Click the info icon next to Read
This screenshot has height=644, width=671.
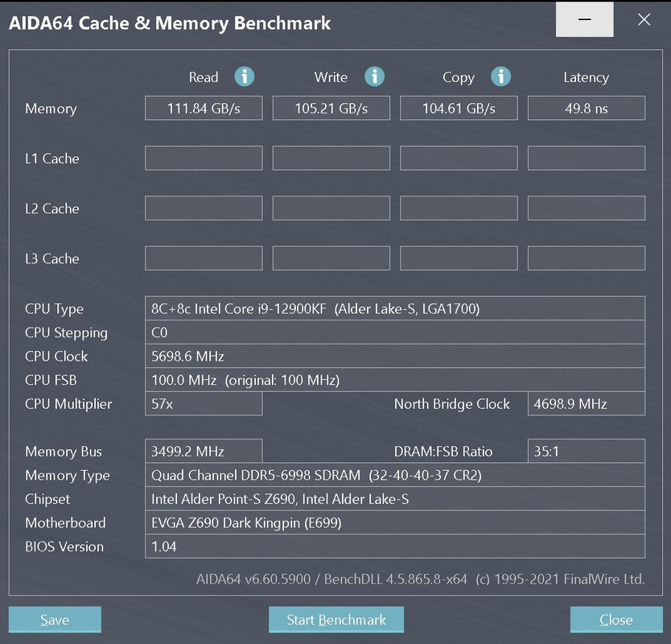[245, 76]
